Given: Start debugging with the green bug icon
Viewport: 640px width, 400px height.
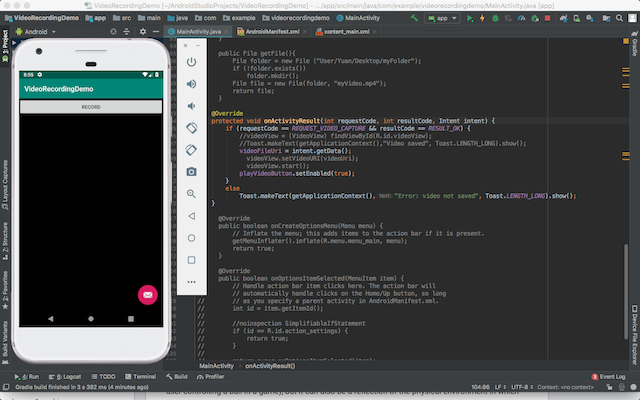Looking at the screenshot, I should (x=495, y=18).
